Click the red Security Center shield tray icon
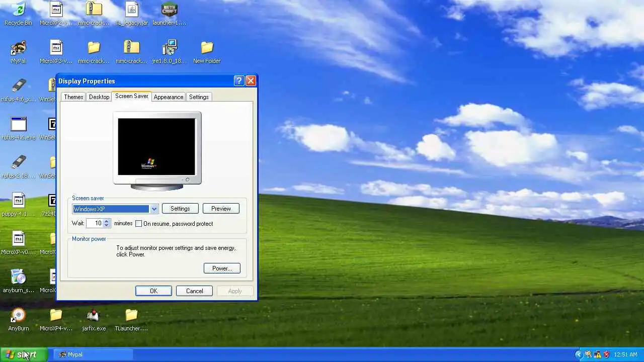The height and width of the screenshot is (362, 644). tap(606, 354)
